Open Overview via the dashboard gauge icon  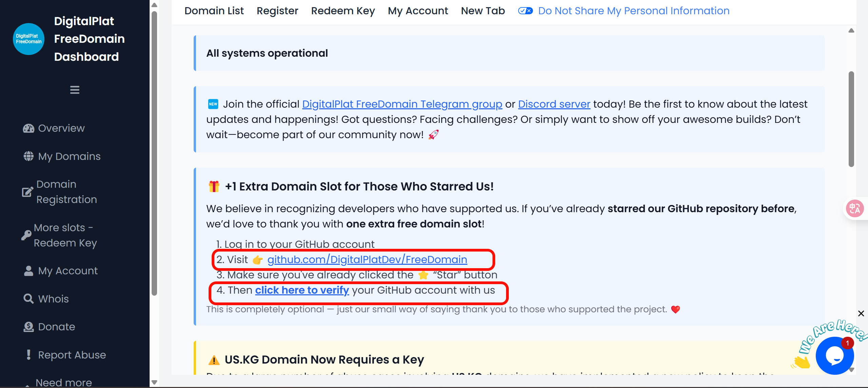pos(28,128)
